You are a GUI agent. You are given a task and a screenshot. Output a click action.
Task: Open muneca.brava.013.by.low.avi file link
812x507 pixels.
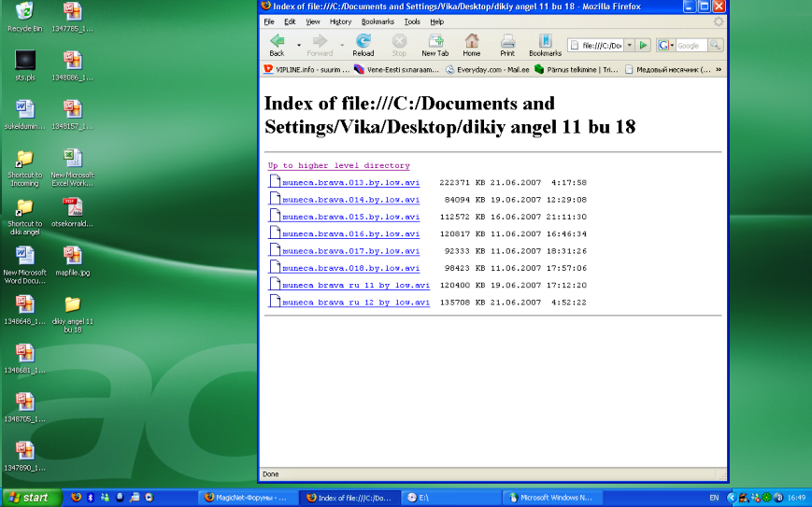[350, 183]
